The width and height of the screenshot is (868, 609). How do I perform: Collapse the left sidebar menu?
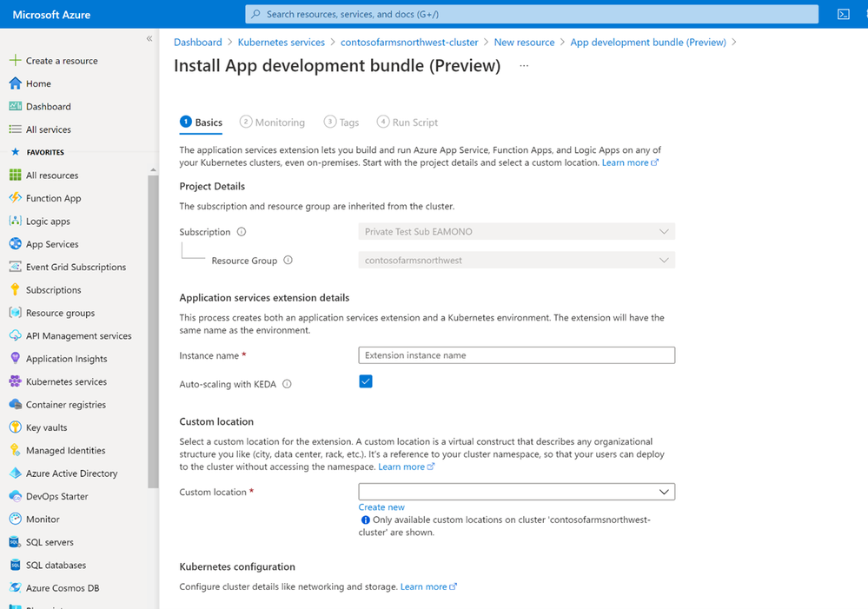pos(149,38)
